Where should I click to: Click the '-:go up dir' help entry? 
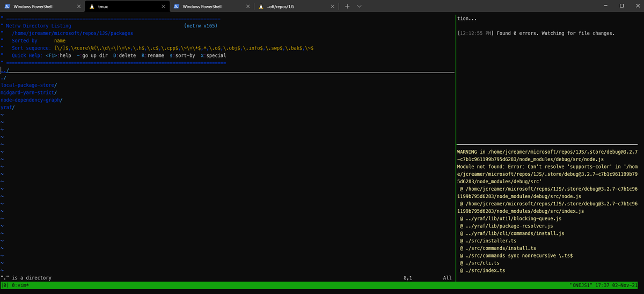pos(92,55)
